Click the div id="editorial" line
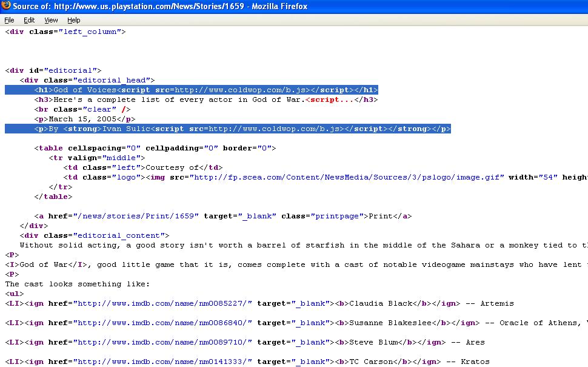The image size is (588, 367). [x=53, y=70]
